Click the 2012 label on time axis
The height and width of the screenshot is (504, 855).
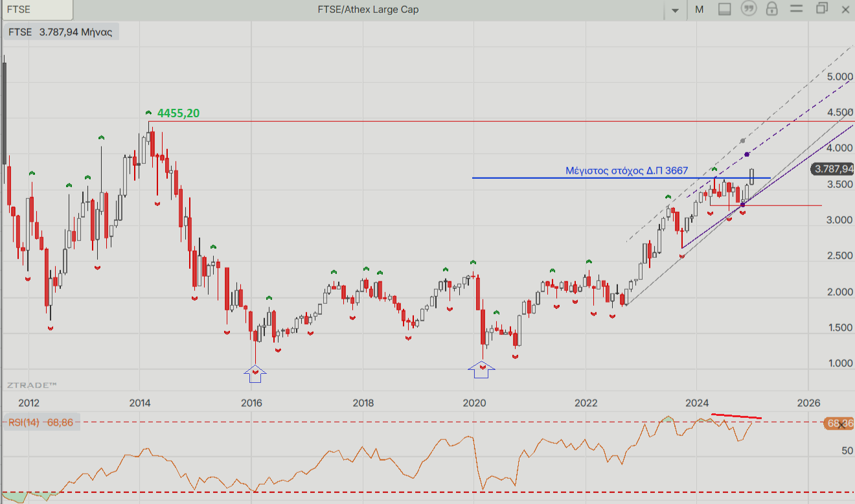pos(28,402)
